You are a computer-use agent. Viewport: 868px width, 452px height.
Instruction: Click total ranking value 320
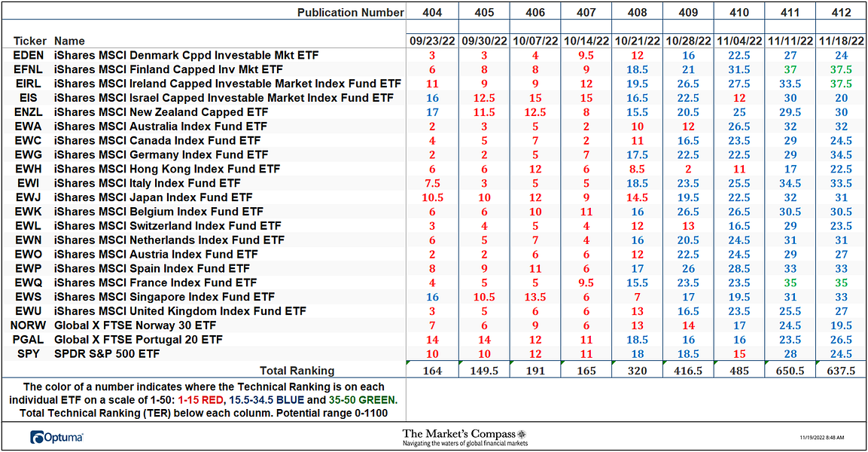[x=637, y=371]
